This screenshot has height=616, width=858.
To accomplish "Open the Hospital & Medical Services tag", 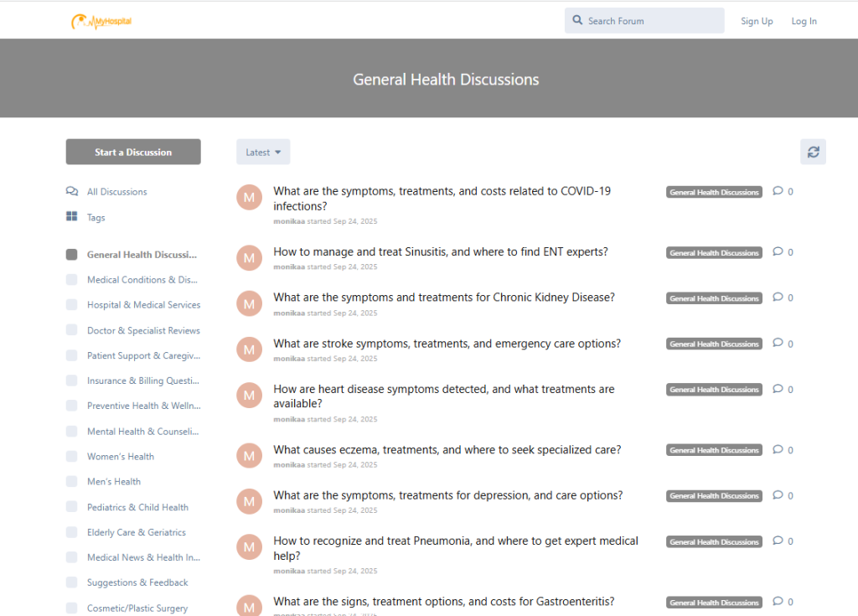I will (x=143, y=305).
